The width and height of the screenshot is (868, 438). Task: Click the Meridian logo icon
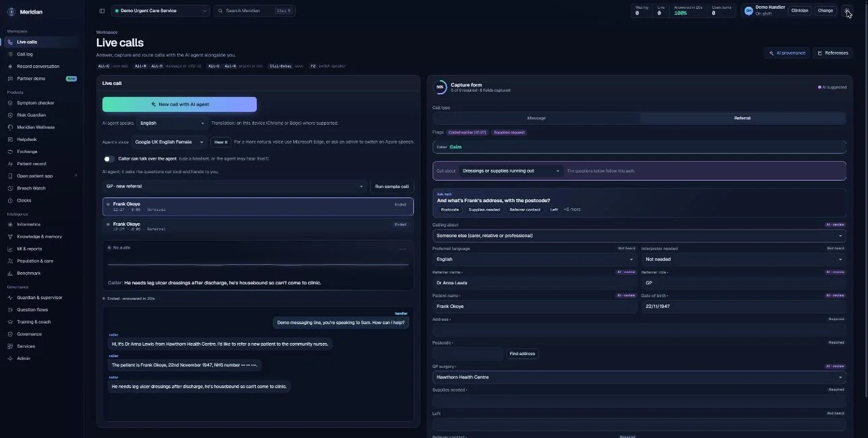coord(11,11)
